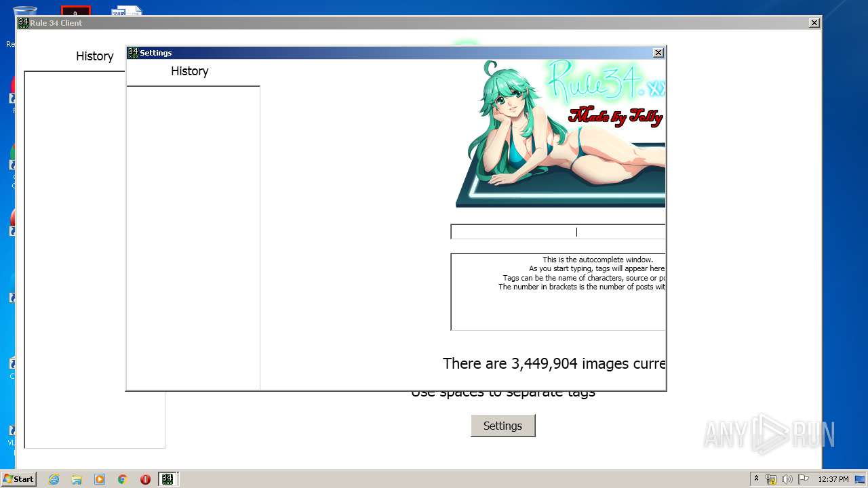868x488 pixels.
Task: Open Windows Explorer from taskbar
Action: tap(77, 479)
